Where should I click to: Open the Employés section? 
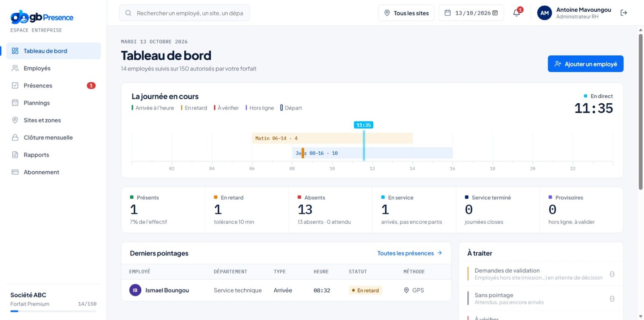pyautogui.click(x=54, y=68)
